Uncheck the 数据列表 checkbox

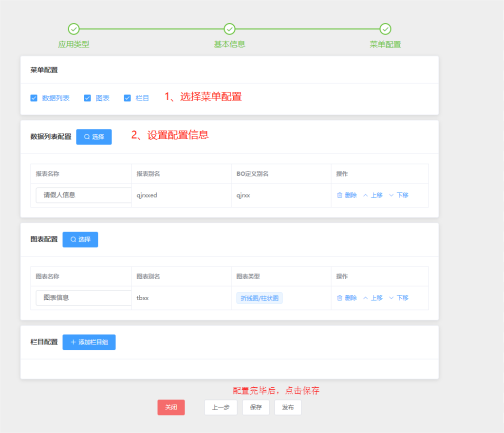coord(34,98)
